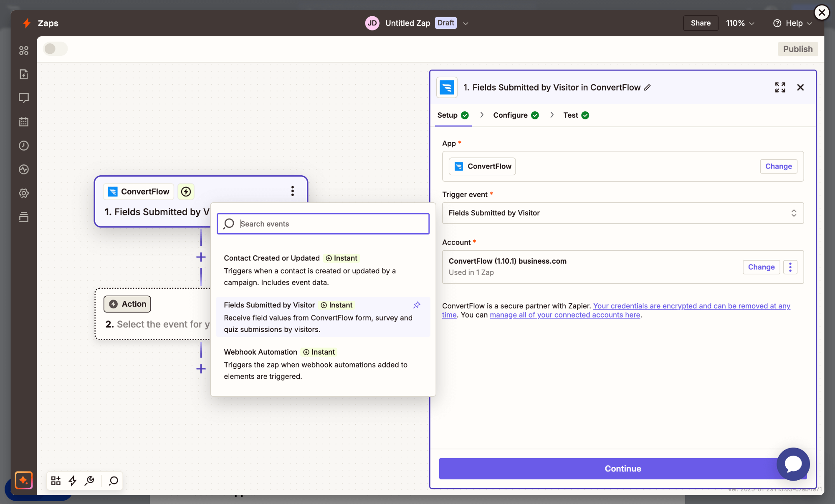Image resolution: width=835 pixels, height=504 pixels.
Task: Click Change button for ConvertFlow app
Action: click(x=779, y=166)
